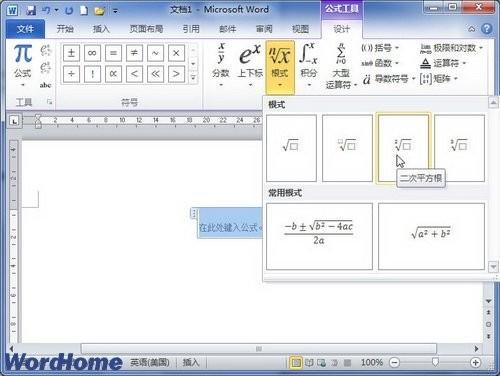500x376 pixels.
Task: Switch to the 审阅 (Review) tab
Action: [264, 29]
